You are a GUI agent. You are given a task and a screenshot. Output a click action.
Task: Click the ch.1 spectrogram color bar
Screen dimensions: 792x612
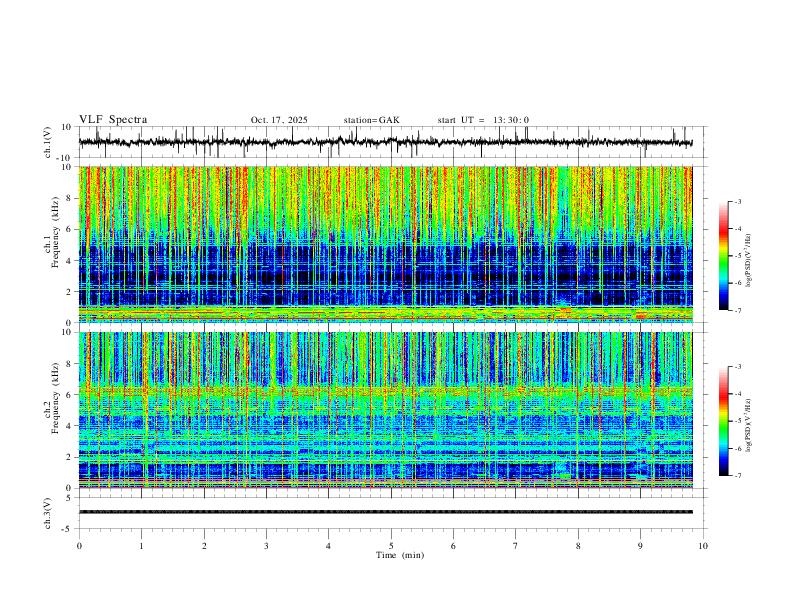click(x=724, y=256)
